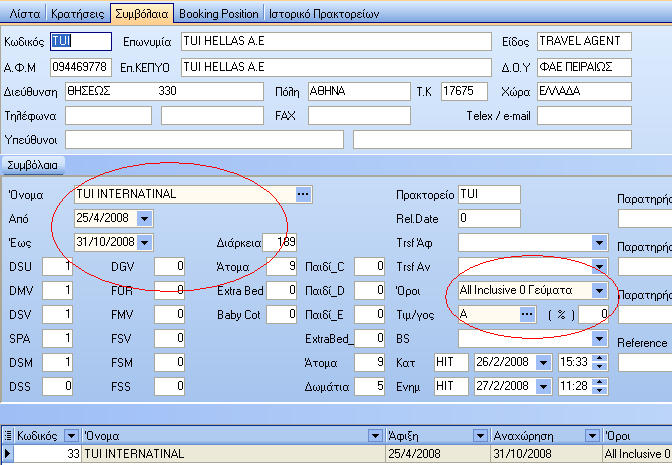The width and height of the screenshot is (672, 465).
Task: Open the ellipsis lookup beside TUI INTERNATINAL name
Action: pos(303,194)
